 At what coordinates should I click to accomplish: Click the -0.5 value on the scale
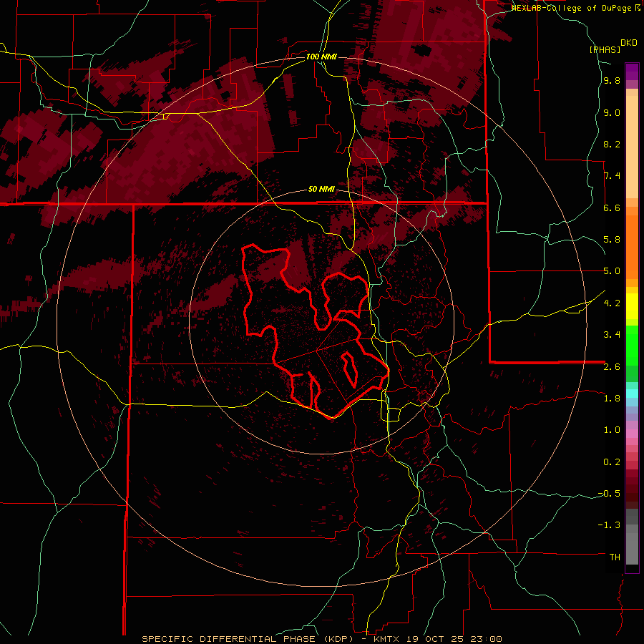tap(609, 494)
